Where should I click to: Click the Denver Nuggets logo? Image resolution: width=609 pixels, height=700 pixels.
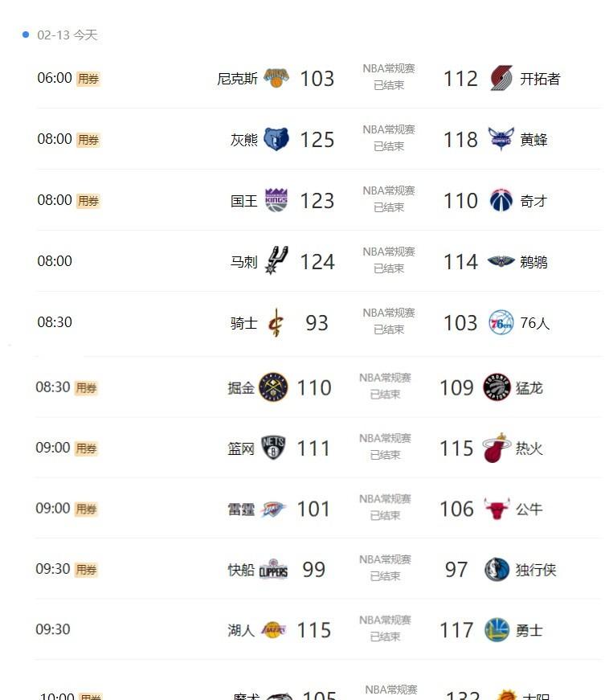(273, 387)
